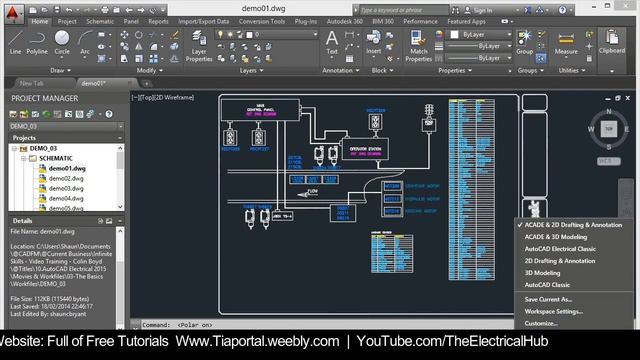
Task: Click the Project Manager help icon
Action: click(109, 114)
